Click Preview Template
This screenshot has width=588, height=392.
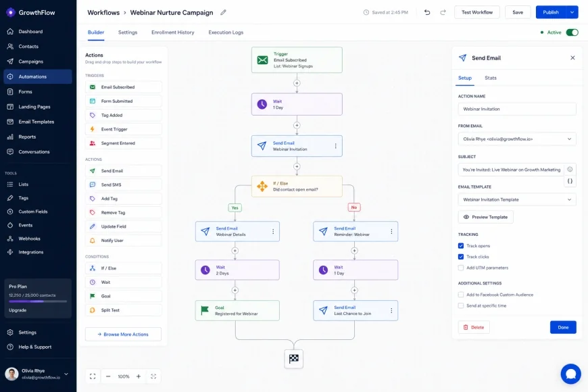click(x=486, y=217)
